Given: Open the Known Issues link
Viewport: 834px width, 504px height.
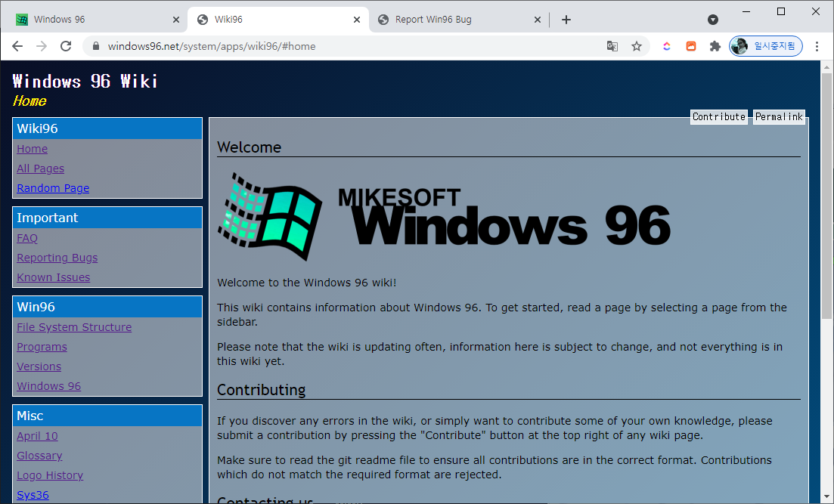Looking at the screenshot, I should pos(53,277).
